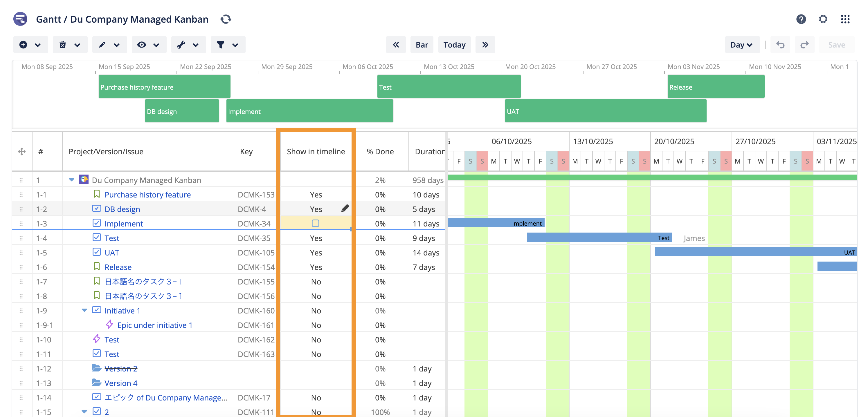This screenshot has width=868, height=417.
Task: Click the add plus toolbar icon
Action: click(x=23, y=45)
